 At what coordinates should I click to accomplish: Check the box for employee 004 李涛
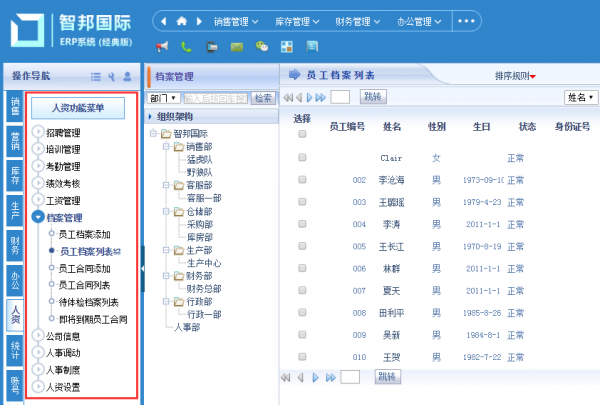[302, 224]
